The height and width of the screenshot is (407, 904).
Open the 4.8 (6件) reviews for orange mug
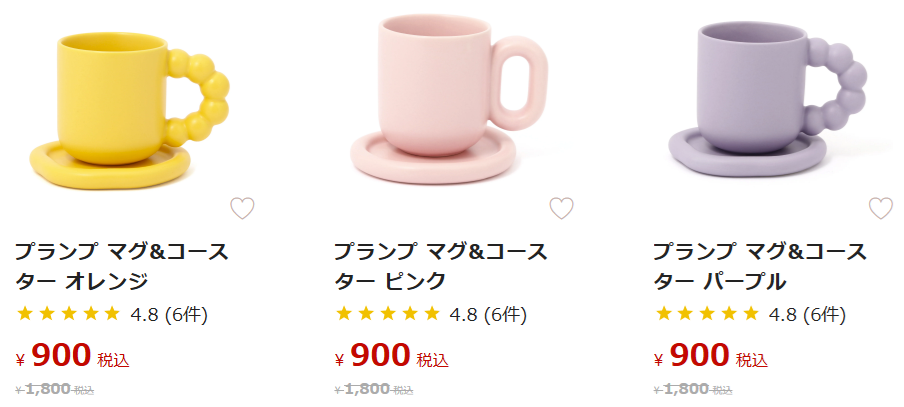pyautogui.click(x=169, y=315)
